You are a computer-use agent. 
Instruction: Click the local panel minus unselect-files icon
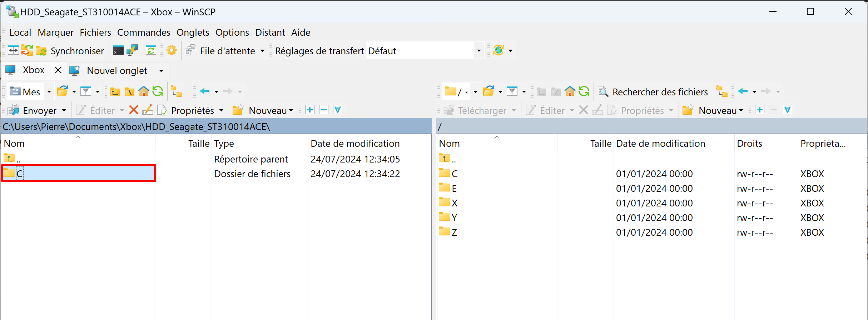324,110
